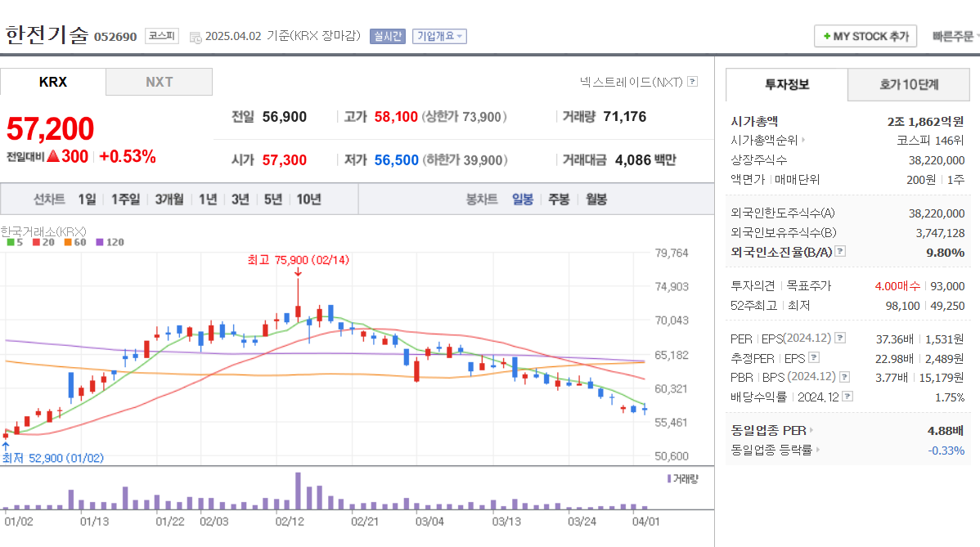The height and width of the screenshot is (547, 980).
Task: Select 3개월 line chart period
Action: coord(169,200)
